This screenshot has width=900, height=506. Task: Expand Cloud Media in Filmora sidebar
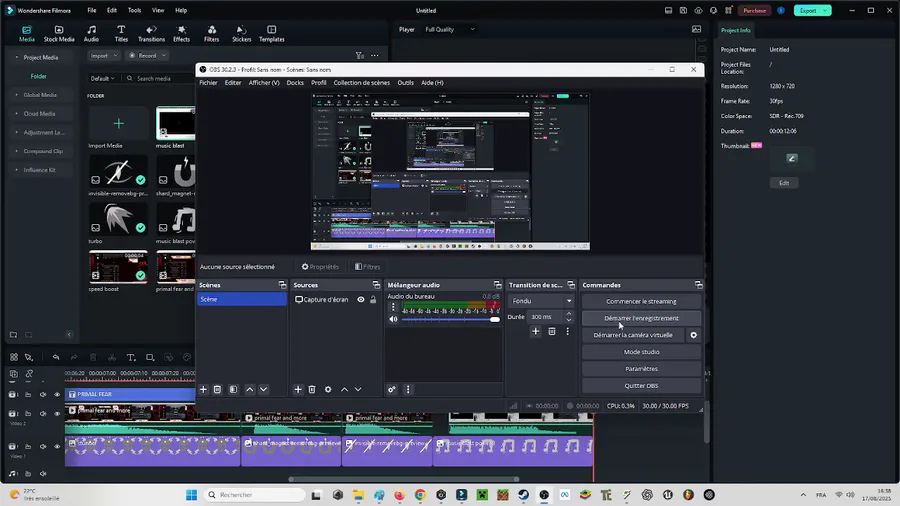coord(40,114)
